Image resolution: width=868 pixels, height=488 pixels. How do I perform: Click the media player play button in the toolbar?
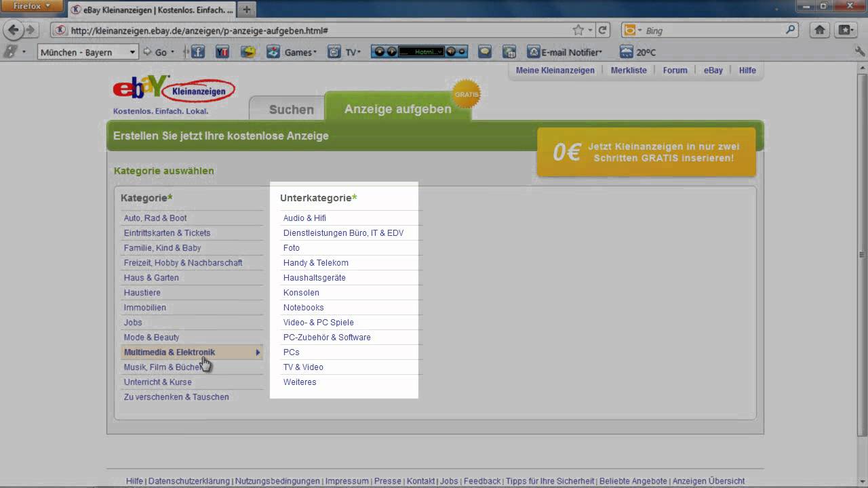click(x=391, y=52)
